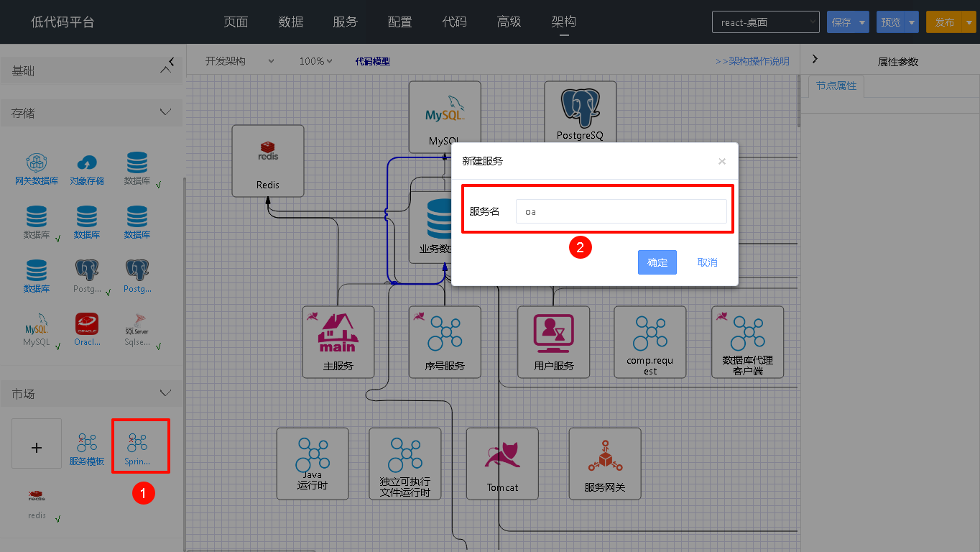This screenshot has width=980, height=552.
Task: Open the 100% zoom dropdown
Action: click(315, 61)
